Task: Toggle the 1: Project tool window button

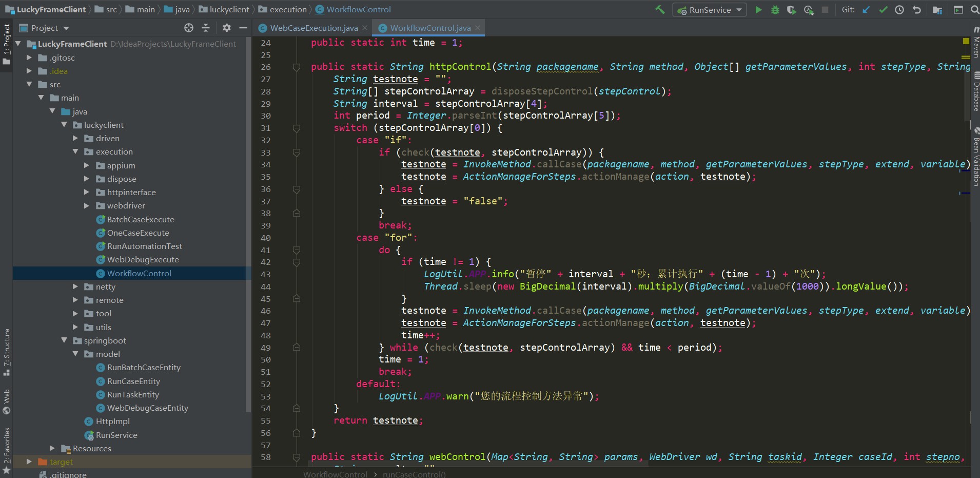Action: (7, 45)
